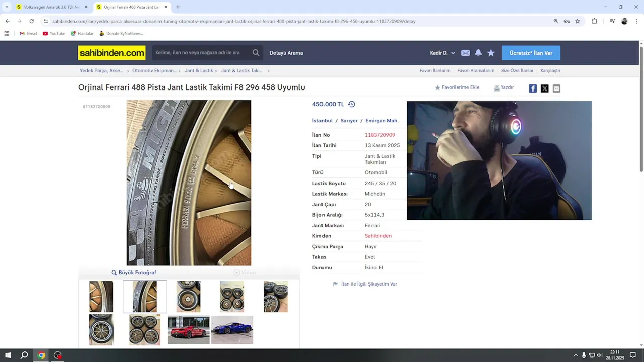Select the red Ferrari car thumbnail

189,330
